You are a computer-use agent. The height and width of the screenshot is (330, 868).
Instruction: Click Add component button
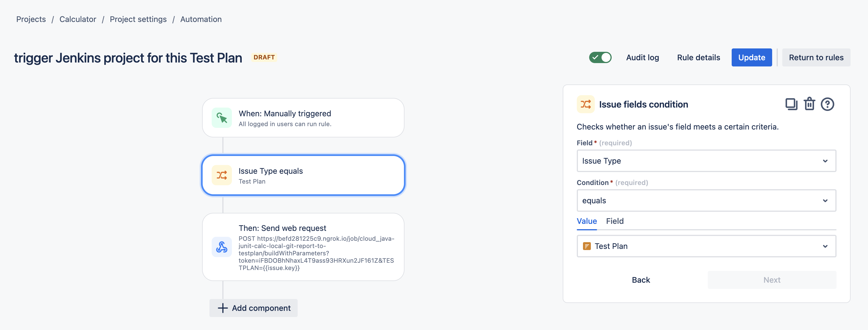253,308
